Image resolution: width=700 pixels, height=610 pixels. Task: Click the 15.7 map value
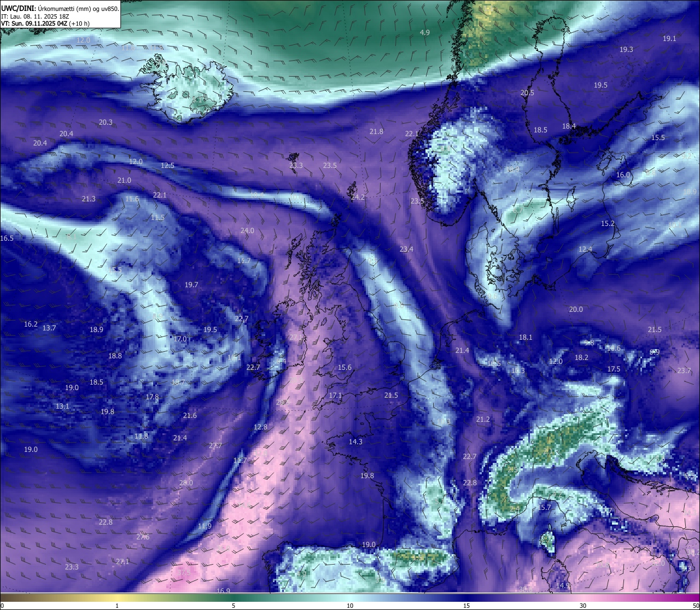545,508
